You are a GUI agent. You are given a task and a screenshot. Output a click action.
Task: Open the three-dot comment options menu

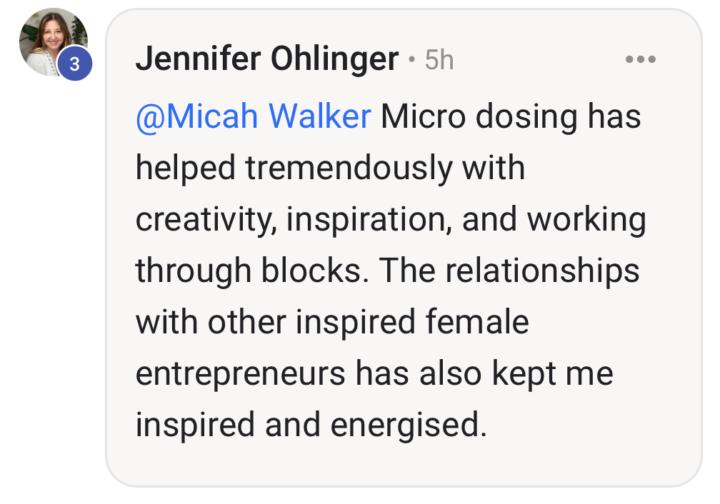[x=640, y=59]
